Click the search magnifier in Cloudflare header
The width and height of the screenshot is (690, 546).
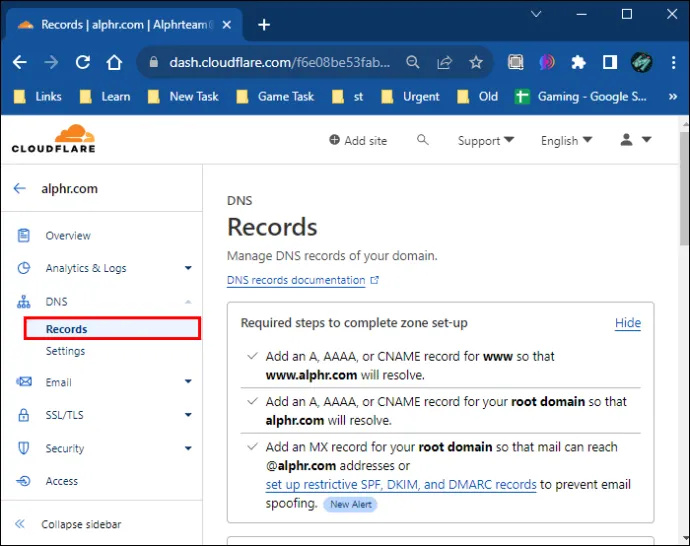[422, 140]
